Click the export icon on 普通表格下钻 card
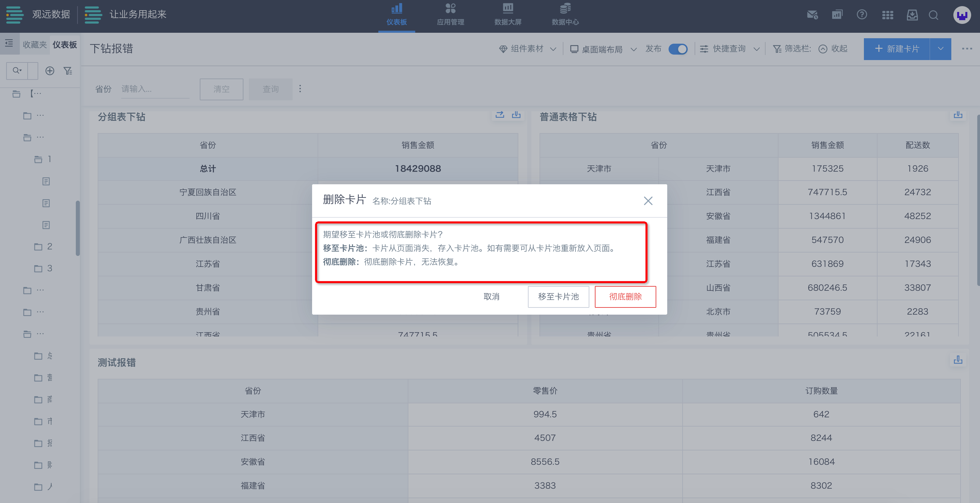 958,115
